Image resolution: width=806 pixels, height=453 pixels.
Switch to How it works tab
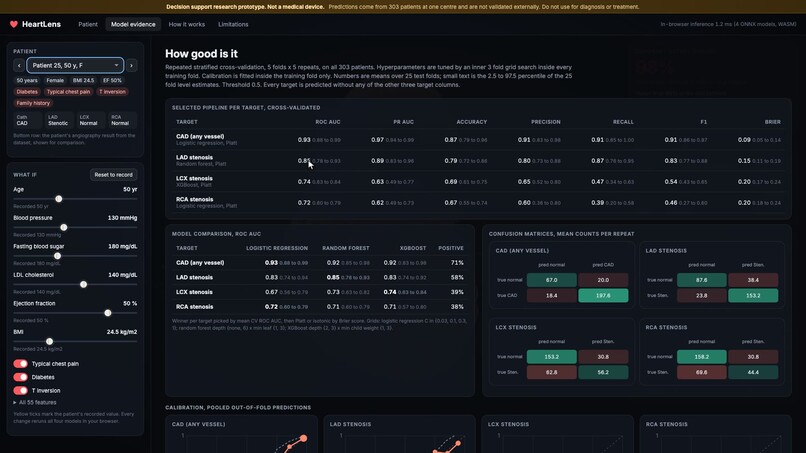tap(187, 24)
